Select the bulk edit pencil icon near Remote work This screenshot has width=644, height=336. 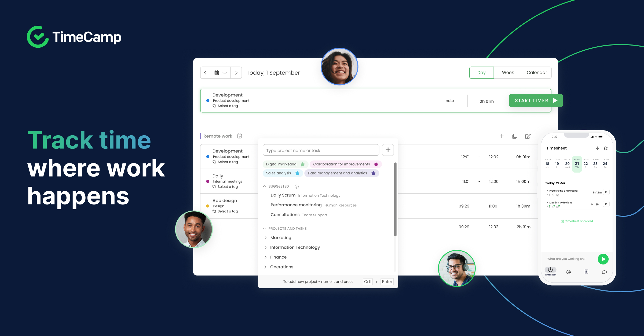coord(528,136)
